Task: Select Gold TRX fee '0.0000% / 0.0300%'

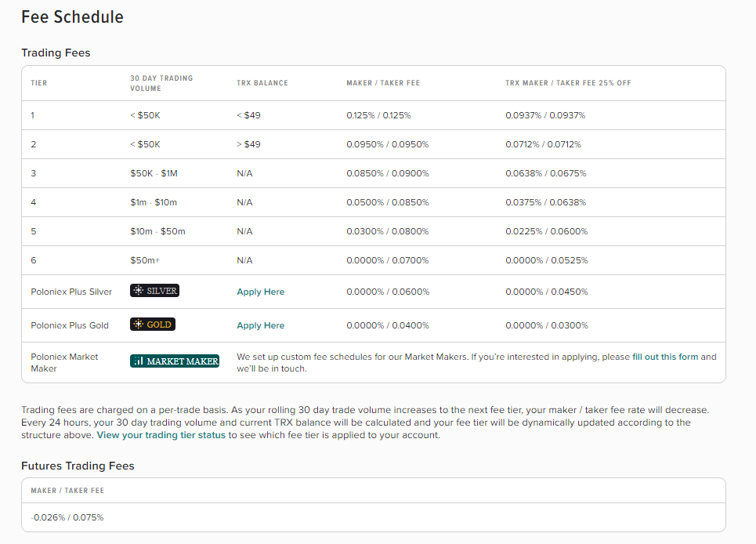Action: coord(547,325)
